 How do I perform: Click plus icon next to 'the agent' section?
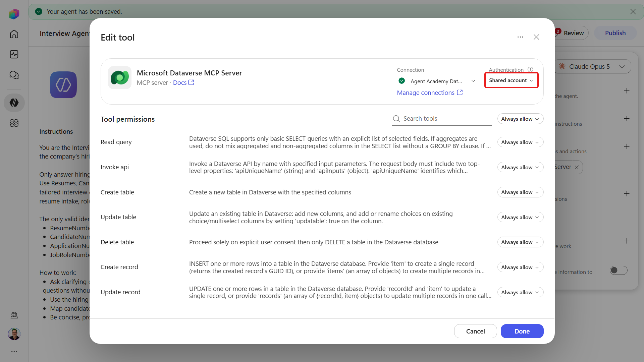[x=627, y=91]
